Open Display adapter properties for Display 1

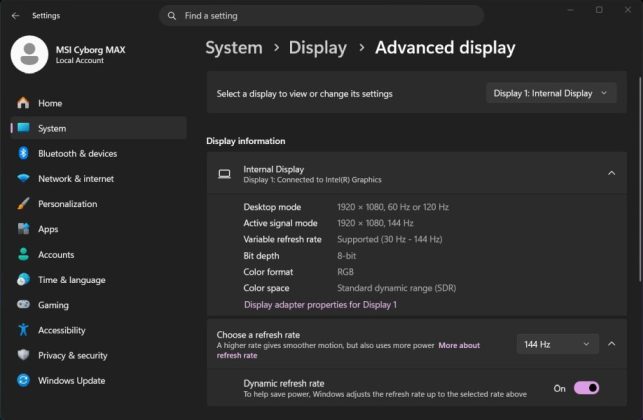pyautogui.click(x=320, y=305)
